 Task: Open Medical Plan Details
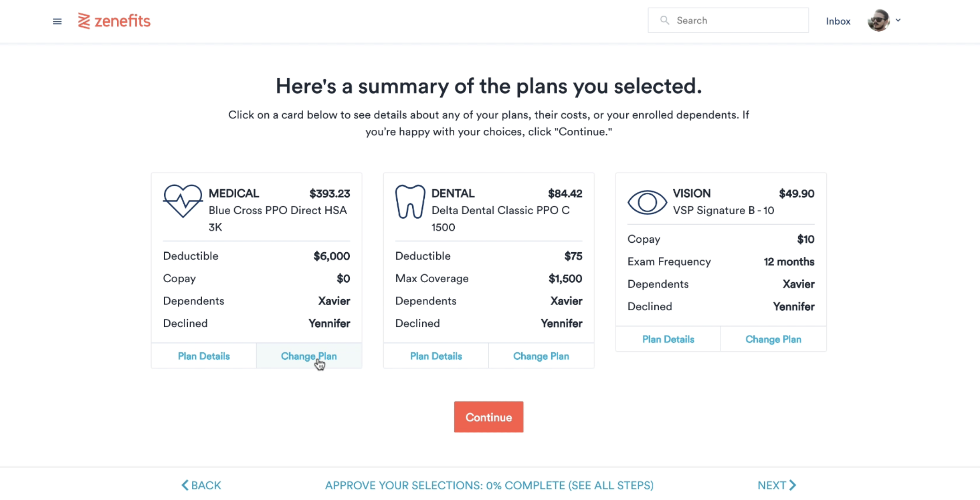tap(204, 356)
